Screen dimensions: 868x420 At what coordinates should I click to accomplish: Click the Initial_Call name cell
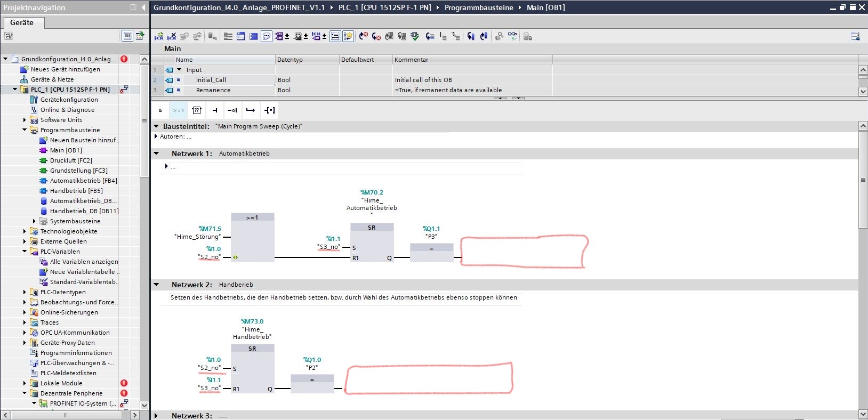tap(211, 80)
